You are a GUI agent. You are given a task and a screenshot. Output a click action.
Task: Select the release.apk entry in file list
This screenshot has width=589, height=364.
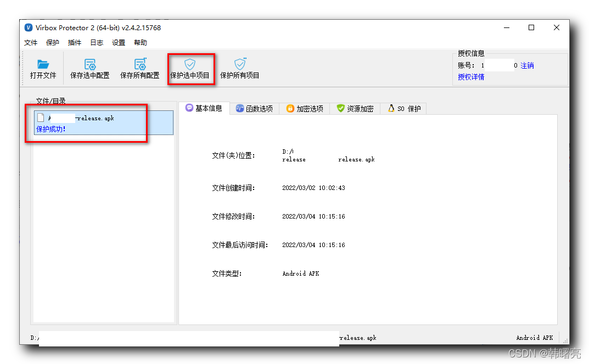click(x=104, y=123)
